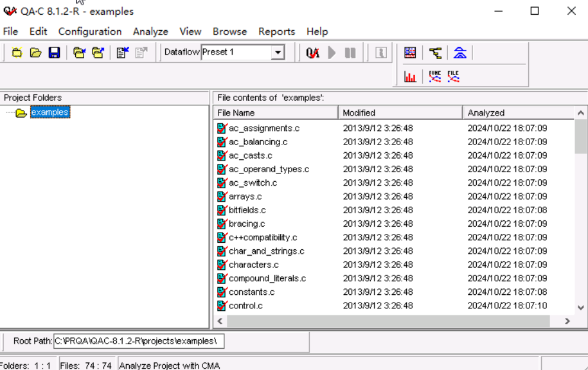Click the File Name column header

pos(275,113)
